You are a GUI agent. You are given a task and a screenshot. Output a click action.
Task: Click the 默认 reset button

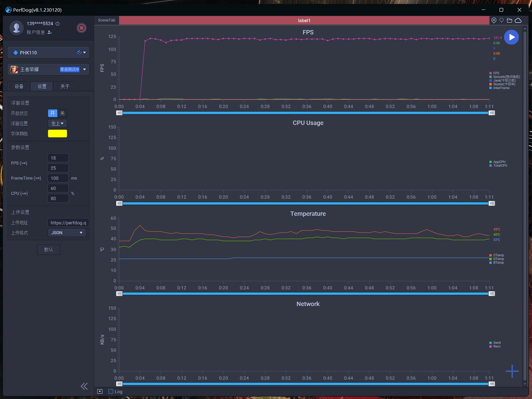click(x=48, y=250)
